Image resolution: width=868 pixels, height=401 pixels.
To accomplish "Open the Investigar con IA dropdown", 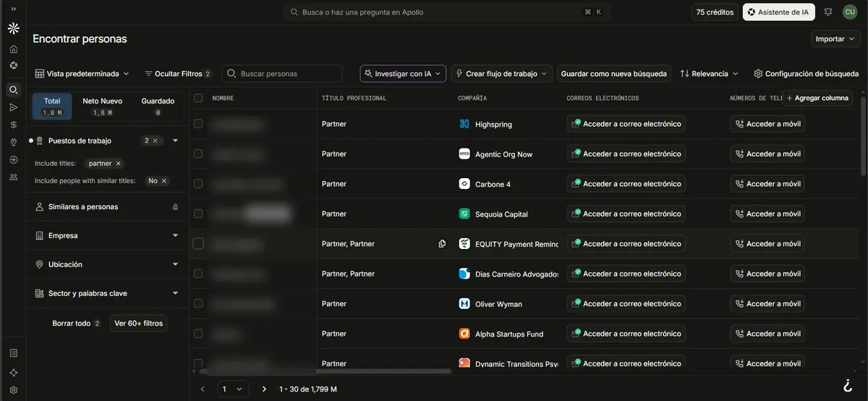I will [403, 74].
